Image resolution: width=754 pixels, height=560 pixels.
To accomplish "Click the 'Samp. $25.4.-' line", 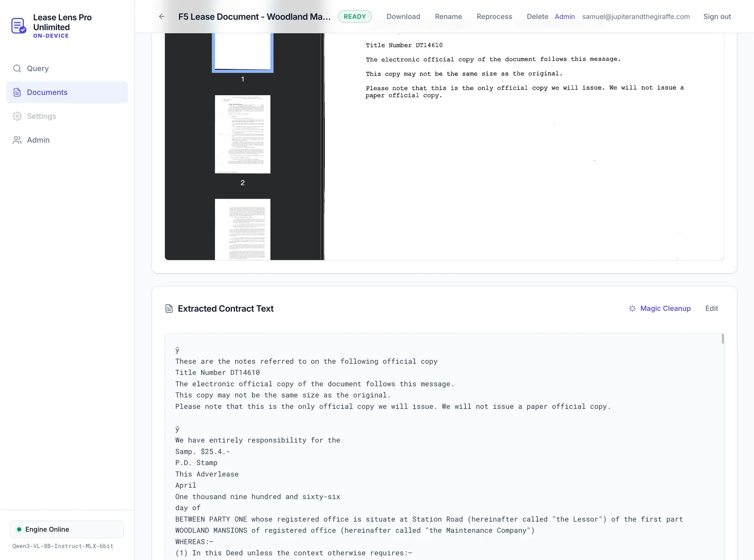I will [202, 452].
